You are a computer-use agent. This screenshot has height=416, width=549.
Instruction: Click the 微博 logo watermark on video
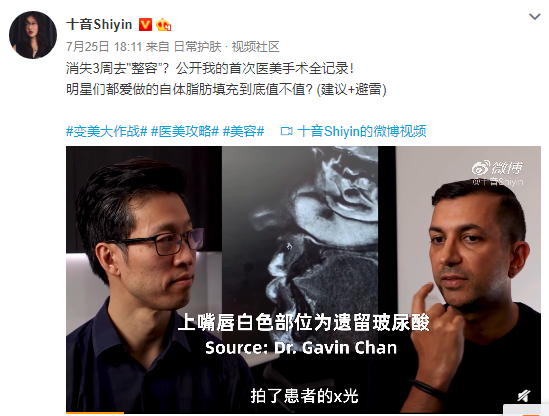[x=497, y=168]
